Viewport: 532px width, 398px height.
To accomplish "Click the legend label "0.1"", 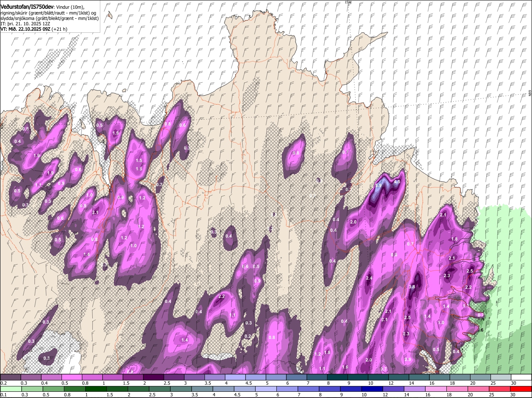I will coord(3,395).
